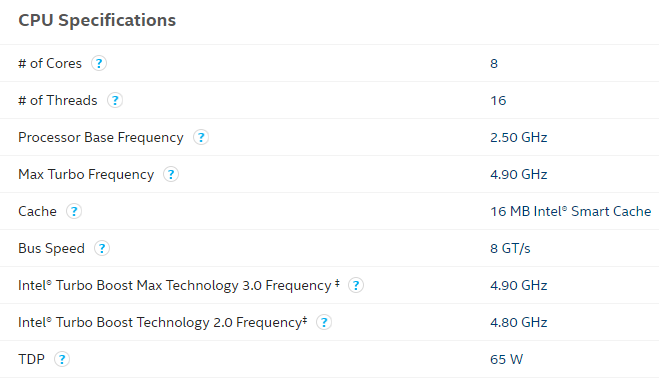
Task: Click the question mark beside # of Threads
Action: [x=115, y=100]
